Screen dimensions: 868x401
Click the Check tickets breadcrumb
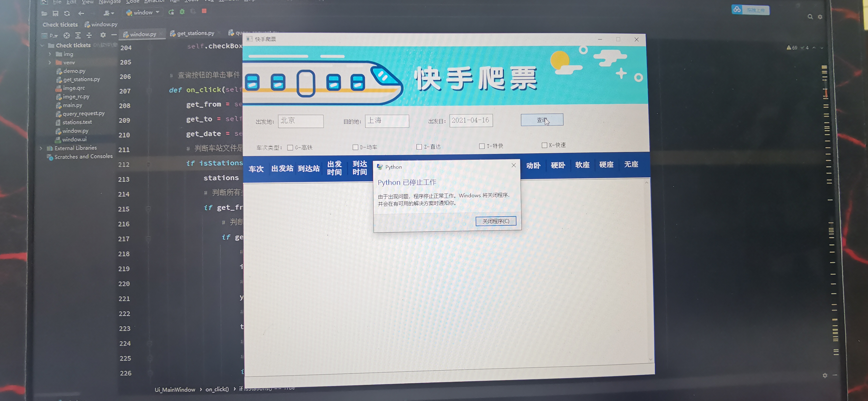(60, 25)
